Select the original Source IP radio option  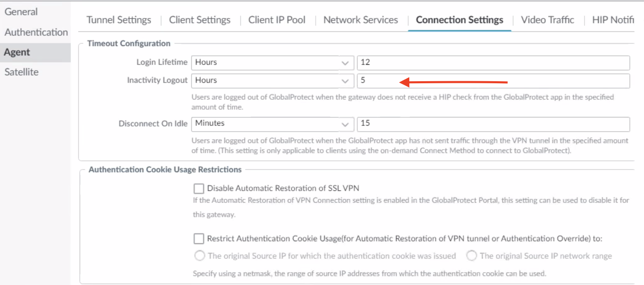coord(199,256)
